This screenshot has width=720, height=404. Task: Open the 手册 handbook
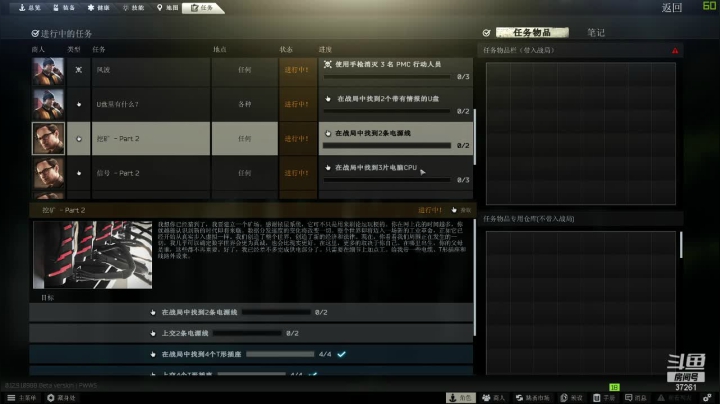tap(604, 398)
